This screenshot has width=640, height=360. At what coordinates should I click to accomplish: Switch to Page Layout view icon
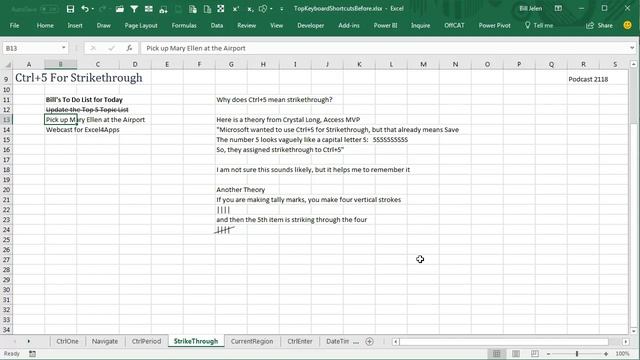pyautogui.click(x=516, y=354)
